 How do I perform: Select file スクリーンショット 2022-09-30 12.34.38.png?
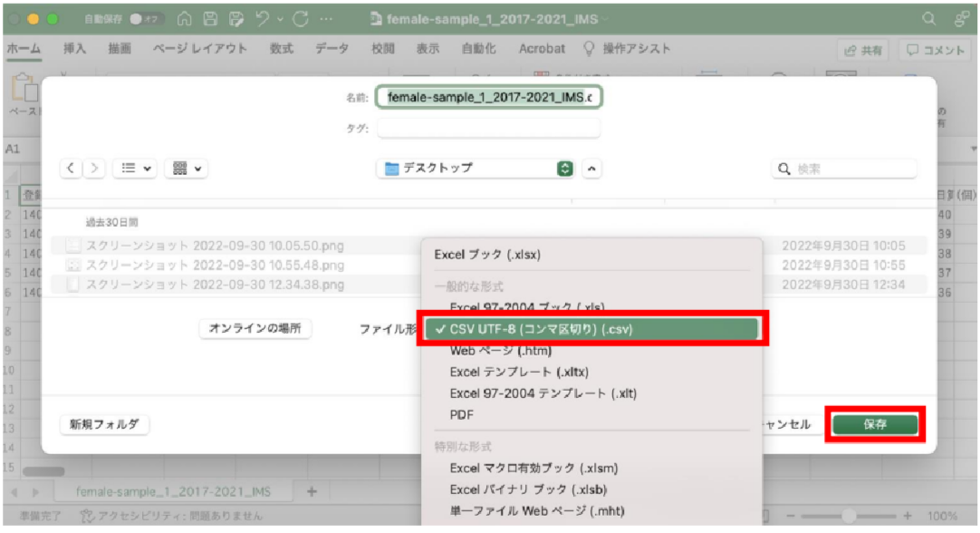215,285
